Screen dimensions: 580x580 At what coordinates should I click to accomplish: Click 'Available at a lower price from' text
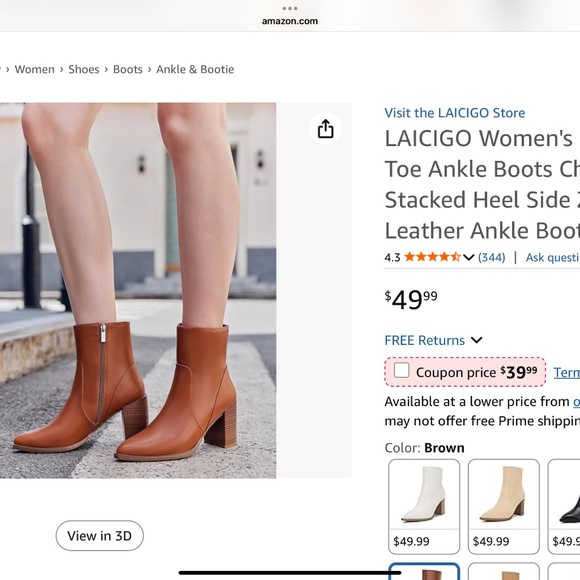click(x=477, y=401)
